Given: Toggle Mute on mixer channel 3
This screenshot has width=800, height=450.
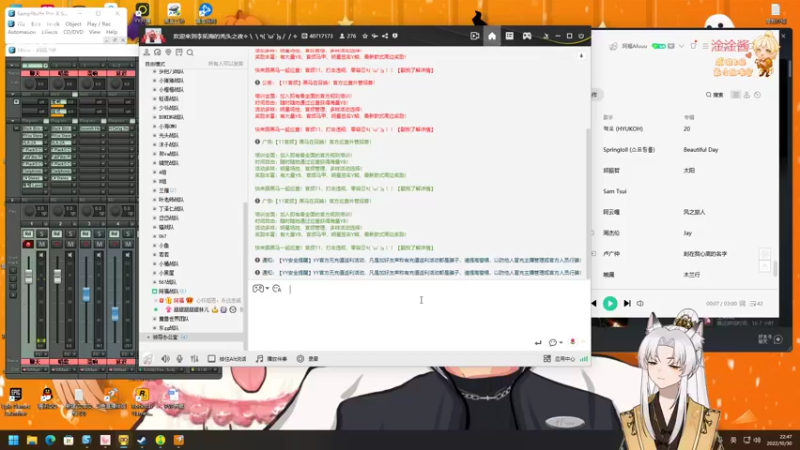Looking at the screenshot, I should [99, 244].
